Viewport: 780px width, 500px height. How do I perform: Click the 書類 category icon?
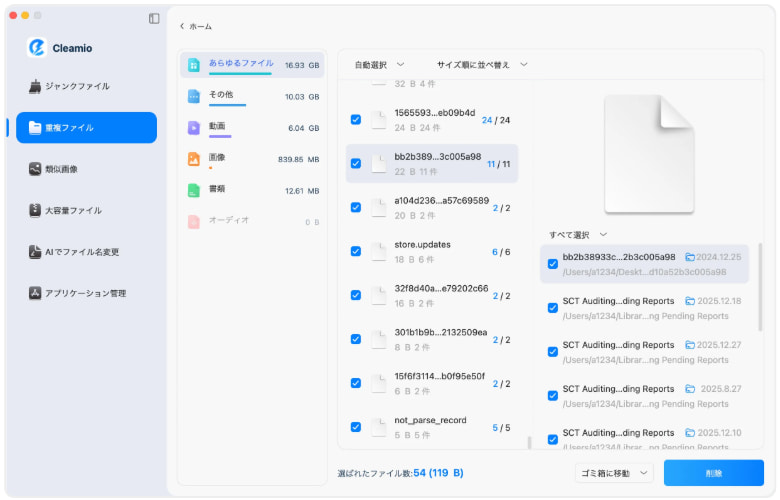pyautogui.click(x=194, y=191)
